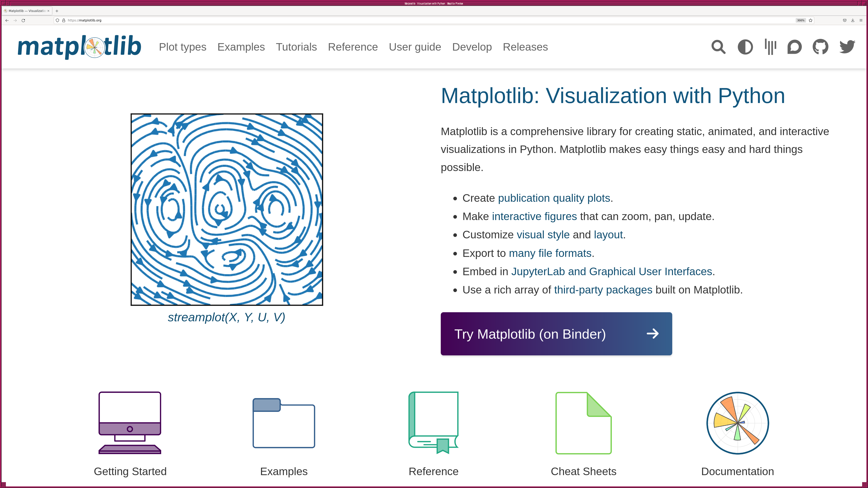
Task: Open the Firefox hamburger application menu
Action: [x=861, y=20]
